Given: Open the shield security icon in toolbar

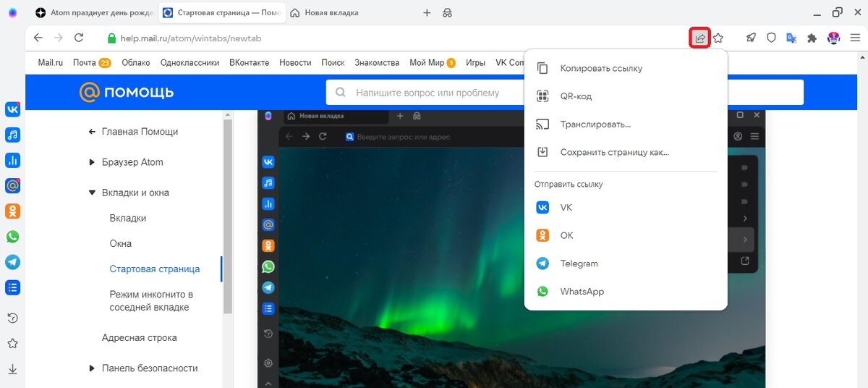Looking at the screenshot, I should click(x=771, y=38).
